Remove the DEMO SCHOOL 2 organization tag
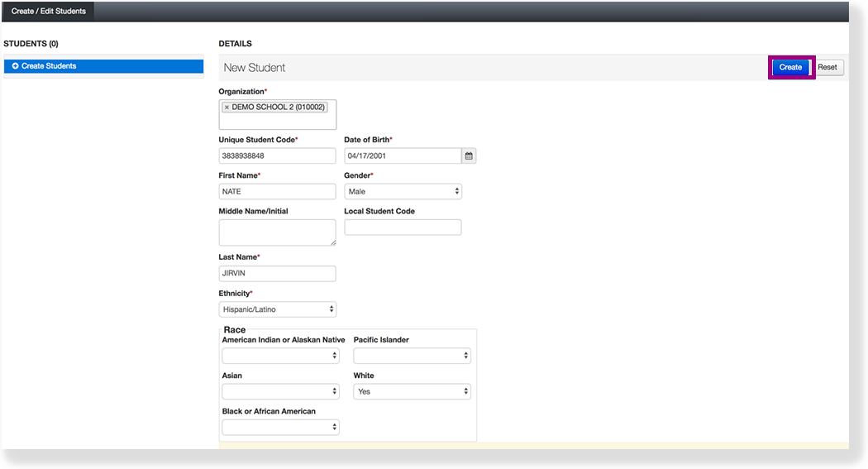Viewport: 868px width, 469px height. tap(227, 108)
